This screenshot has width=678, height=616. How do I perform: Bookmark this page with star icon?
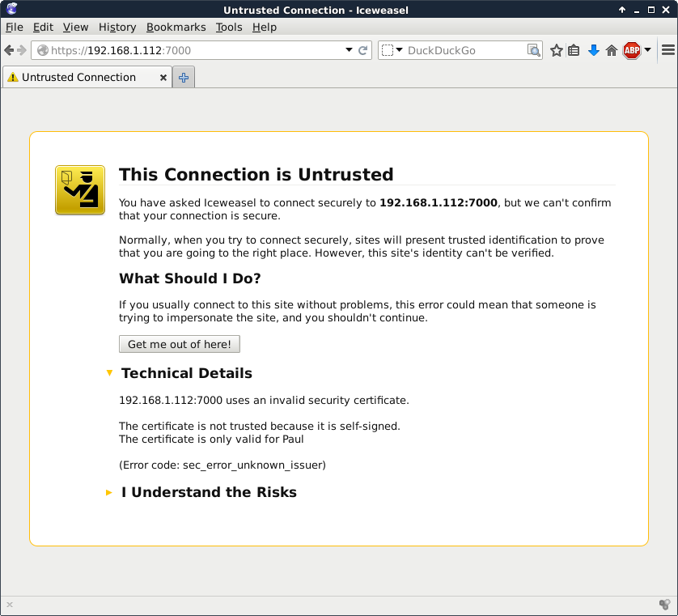pos(556,51)
